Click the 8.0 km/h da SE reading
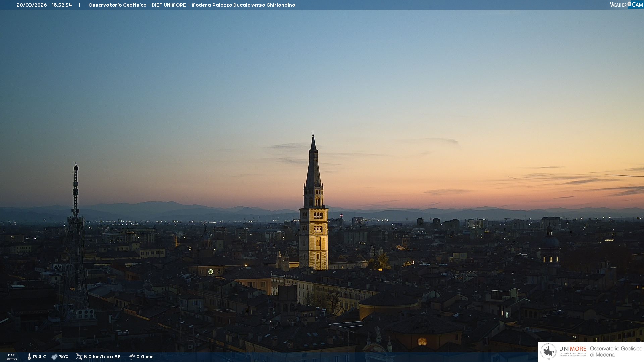 coord(102,357)
